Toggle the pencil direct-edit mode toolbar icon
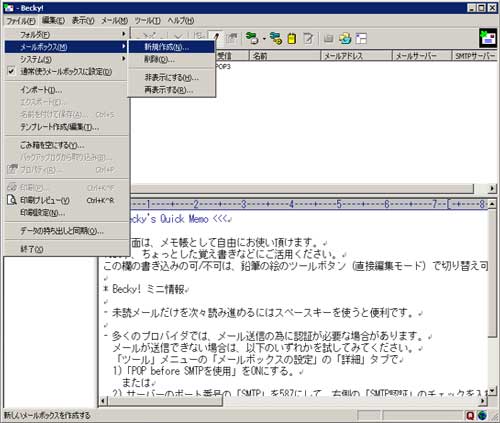This screenshot has height=423, width=500. pos(215,38)
